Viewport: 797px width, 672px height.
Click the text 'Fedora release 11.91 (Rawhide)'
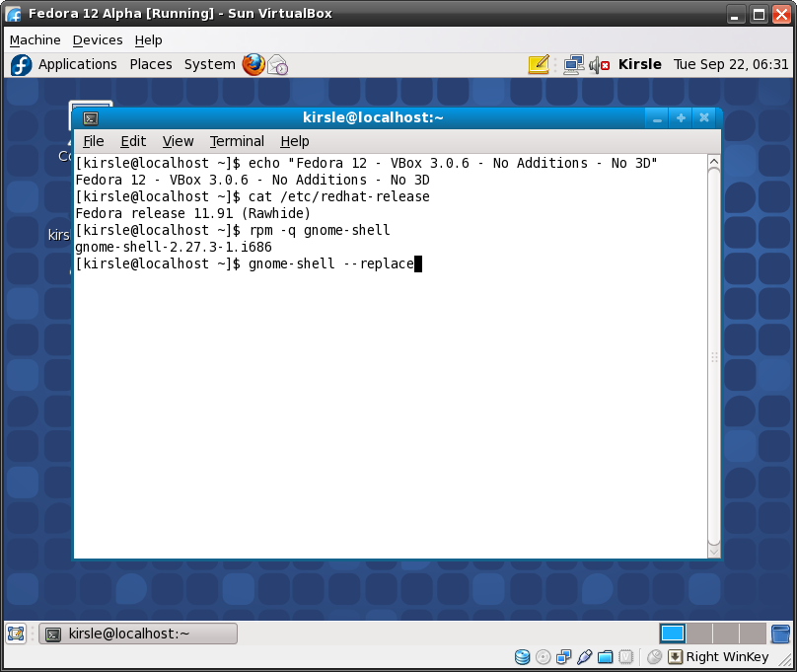click(192, 213)
